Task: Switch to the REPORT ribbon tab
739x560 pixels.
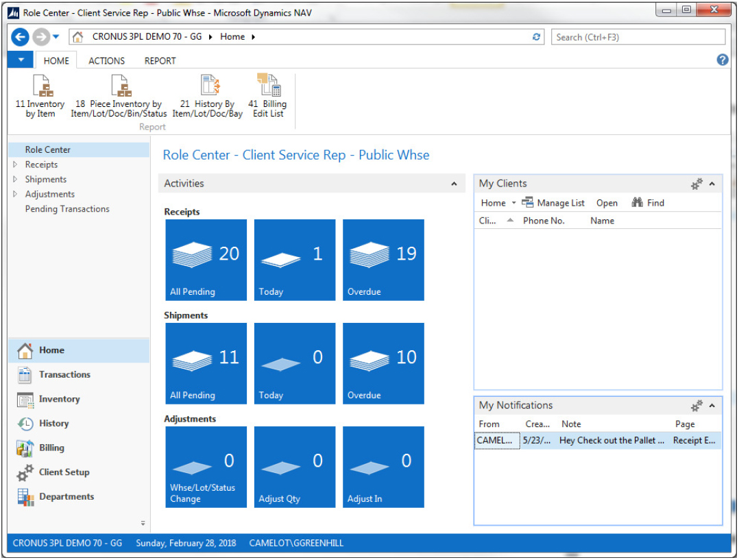Action: [160, 60]
